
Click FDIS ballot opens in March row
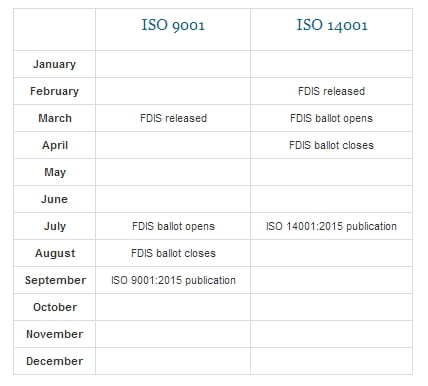[331, 118]
